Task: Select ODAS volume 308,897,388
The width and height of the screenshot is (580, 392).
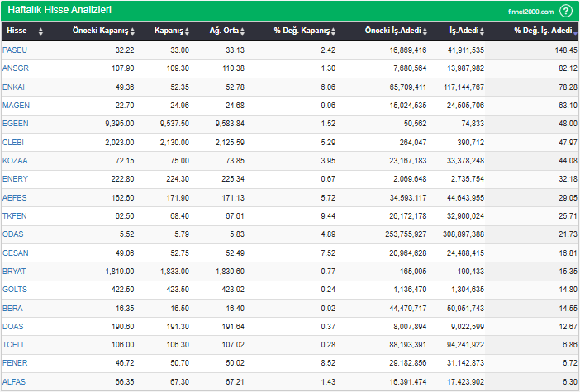Action: coord(464,234)
